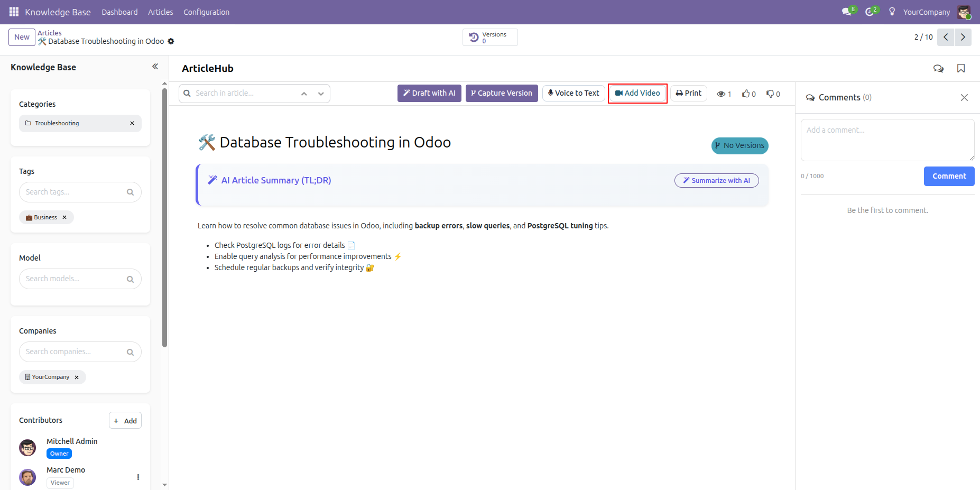Bookmark this article
The height and width of the screenshot is (490, 980).
961,68
